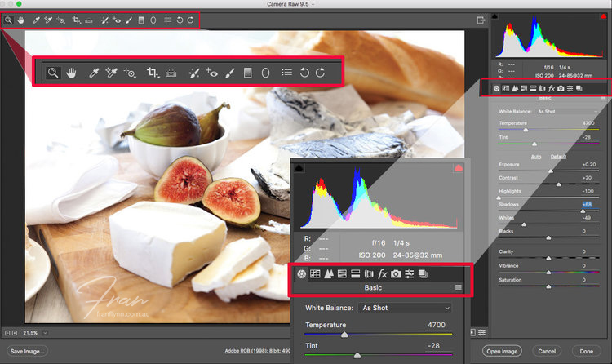
Task: Open workflow options via Adobe RGB (1998) link
Action: click(x=258, y=351)
